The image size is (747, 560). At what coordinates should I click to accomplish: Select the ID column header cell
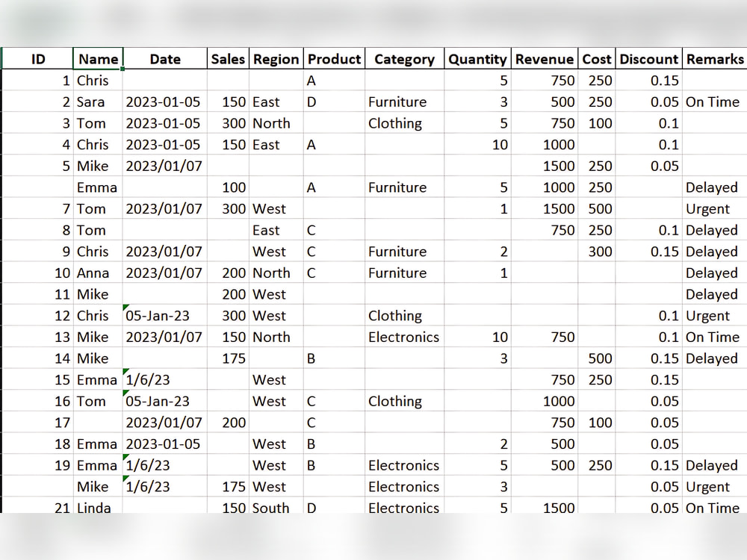point(37,58)
